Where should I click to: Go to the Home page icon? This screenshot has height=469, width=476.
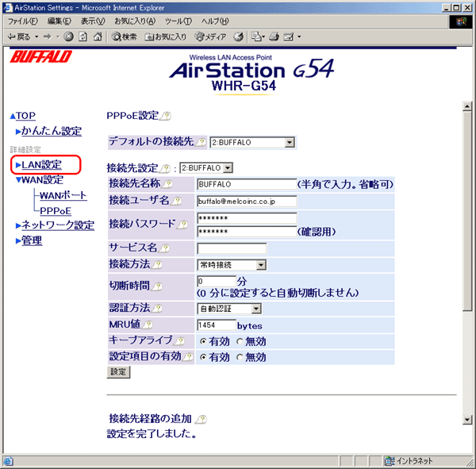pos(98,37)
